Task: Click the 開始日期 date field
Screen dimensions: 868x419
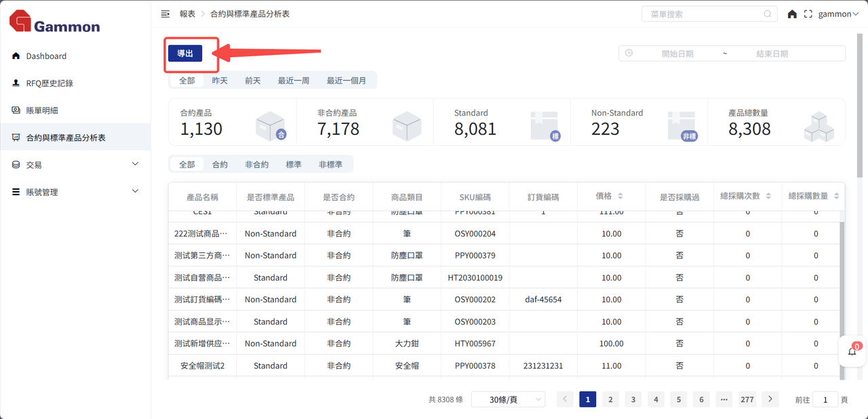Action: pos(677,54)
